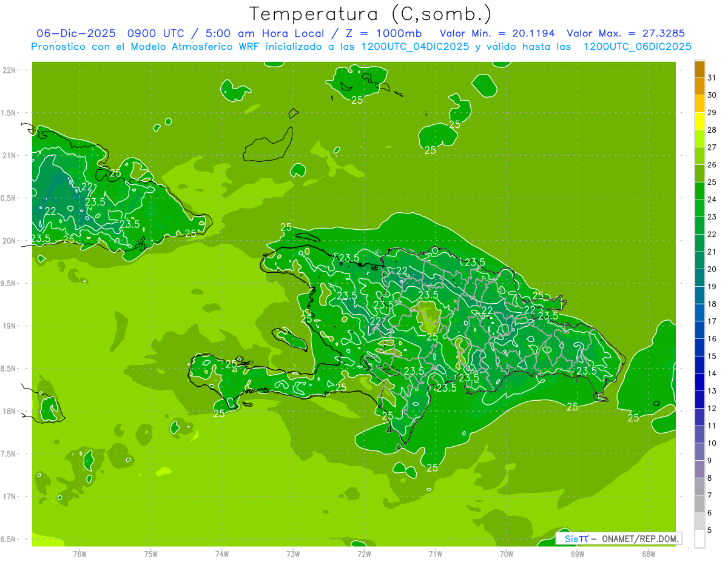
Task: Select "5:00 am Hora Local" text
Action: pyautogui.click(x=267, y=33)
